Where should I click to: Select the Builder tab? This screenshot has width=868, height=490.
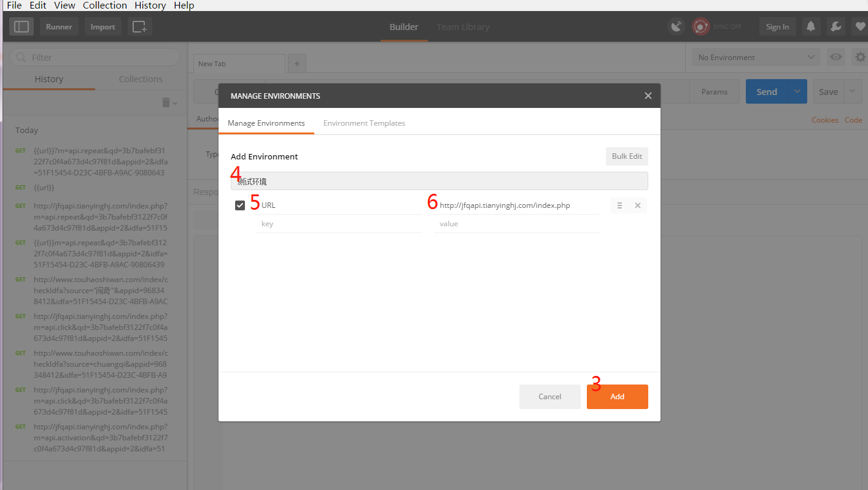click(x=404, y=27)
